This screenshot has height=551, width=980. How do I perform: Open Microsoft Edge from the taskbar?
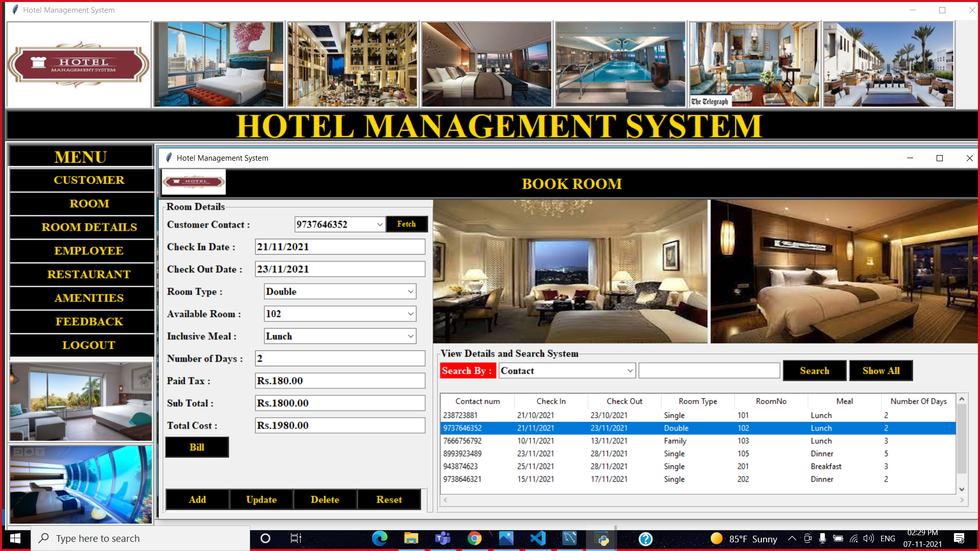pos(380,538)
